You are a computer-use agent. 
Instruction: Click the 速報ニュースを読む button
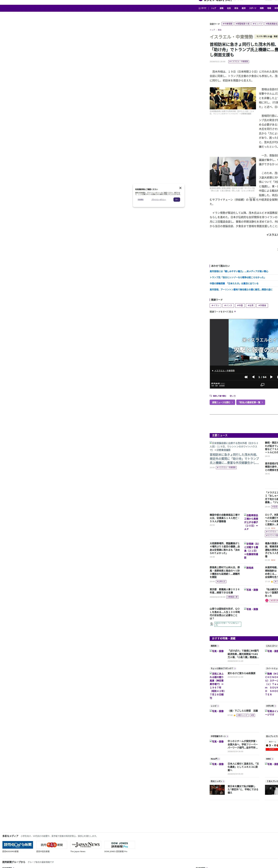pyautogui.click(x=222, y=402)
